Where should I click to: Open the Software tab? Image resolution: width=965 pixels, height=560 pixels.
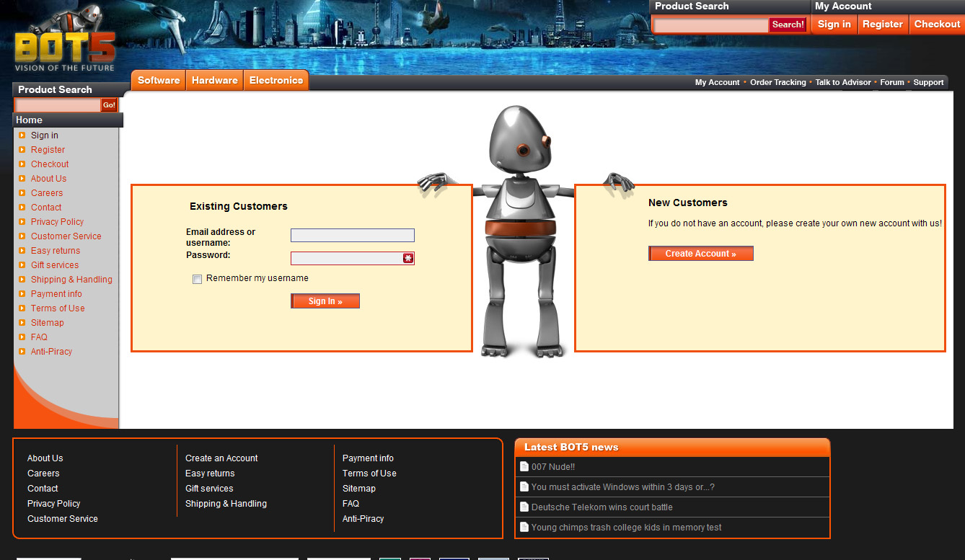pos(159,80)
